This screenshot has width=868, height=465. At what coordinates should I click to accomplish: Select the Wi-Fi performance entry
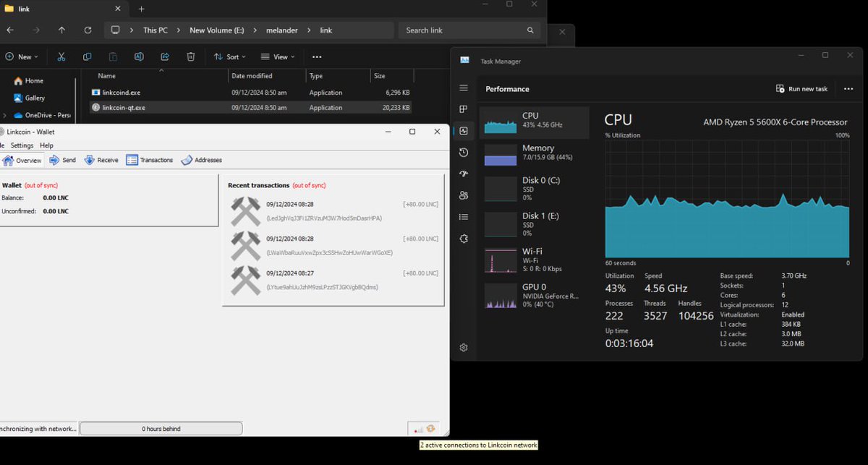(535, 260)
